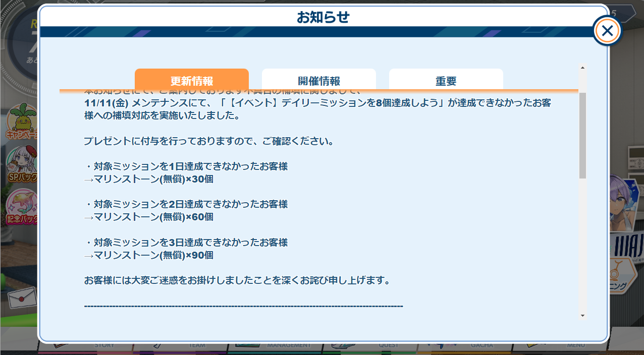Click the scrollbar down arrow
Screen dimensions: 644x355
click(x=582, y=315)
